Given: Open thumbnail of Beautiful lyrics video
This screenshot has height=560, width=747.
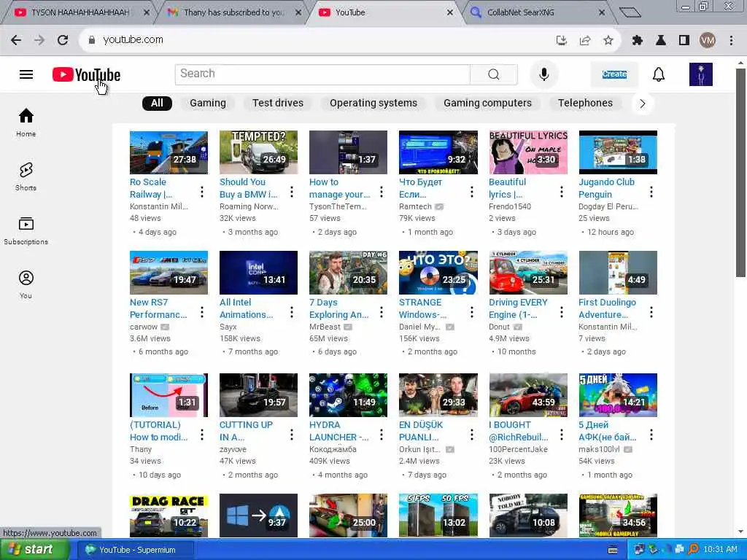Looking at the screenshot, I should click(x=528, y=152).
